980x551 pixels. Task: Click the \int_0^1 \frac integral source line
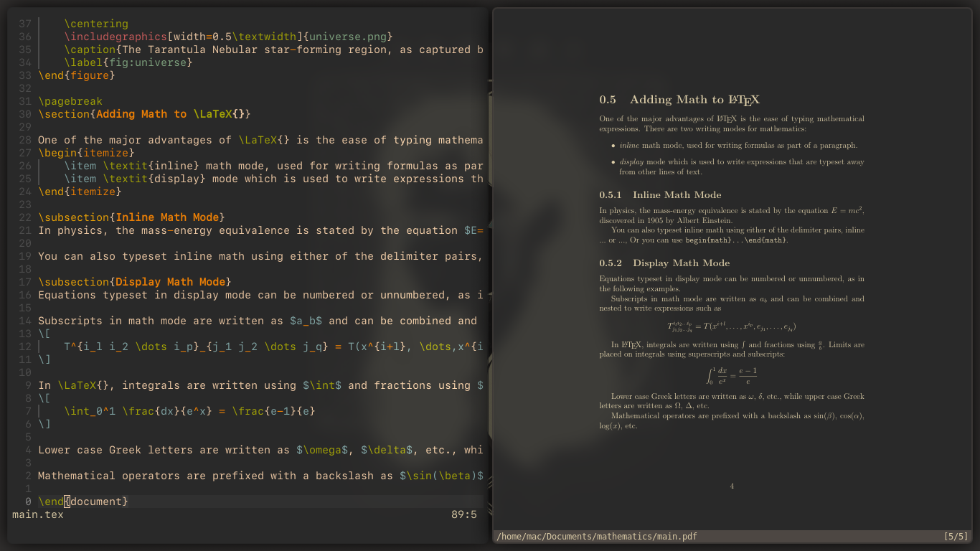[189, 411]
